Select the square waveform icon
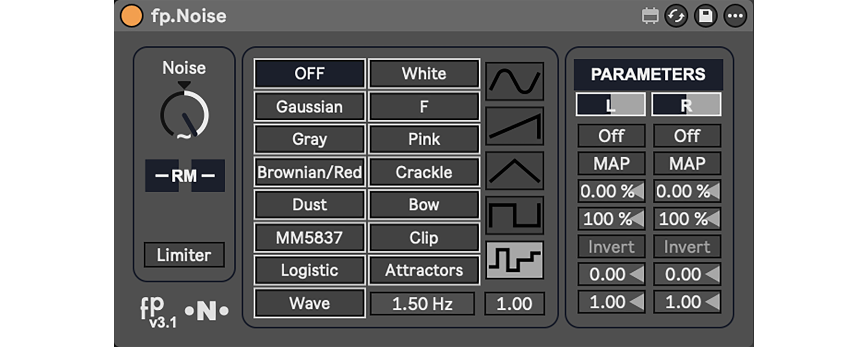Image resolution: width=868 pixels, height=347 pixels. 514,215
